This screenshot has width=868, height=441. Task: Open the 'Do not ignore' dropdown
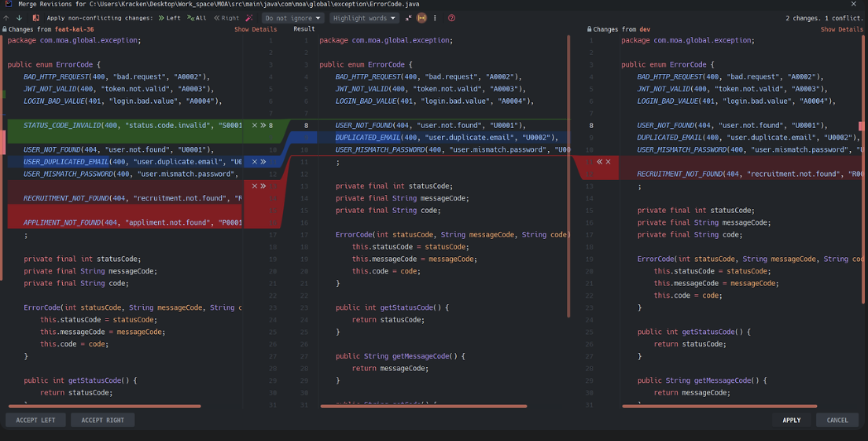[292, 18]
